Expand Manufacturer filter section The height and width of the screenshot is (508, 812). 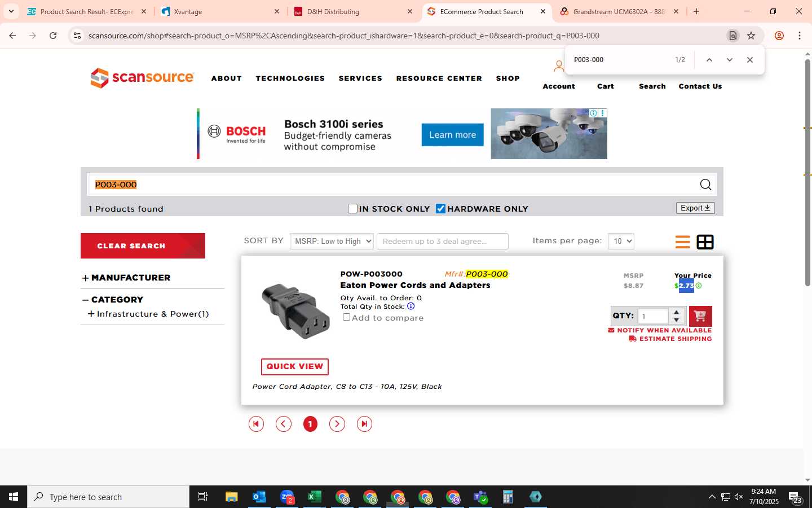point(85,278)
